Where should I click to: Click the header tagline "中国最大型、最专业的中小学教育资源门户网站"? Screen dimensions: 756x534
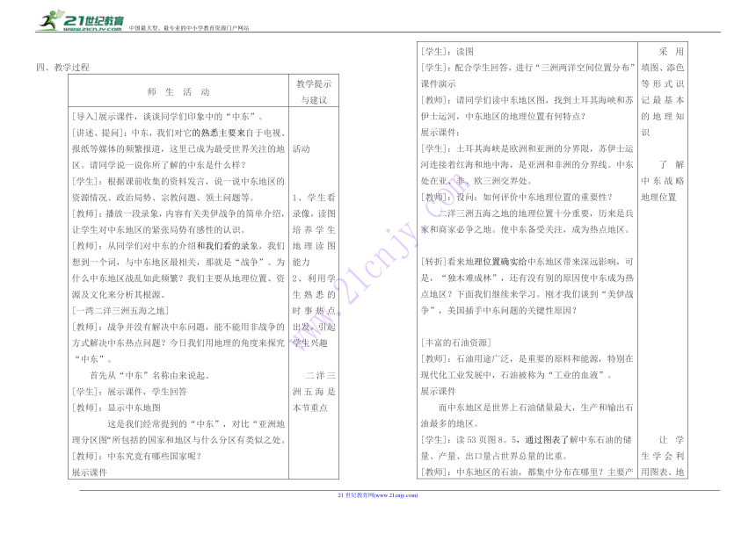click(189, 28)
